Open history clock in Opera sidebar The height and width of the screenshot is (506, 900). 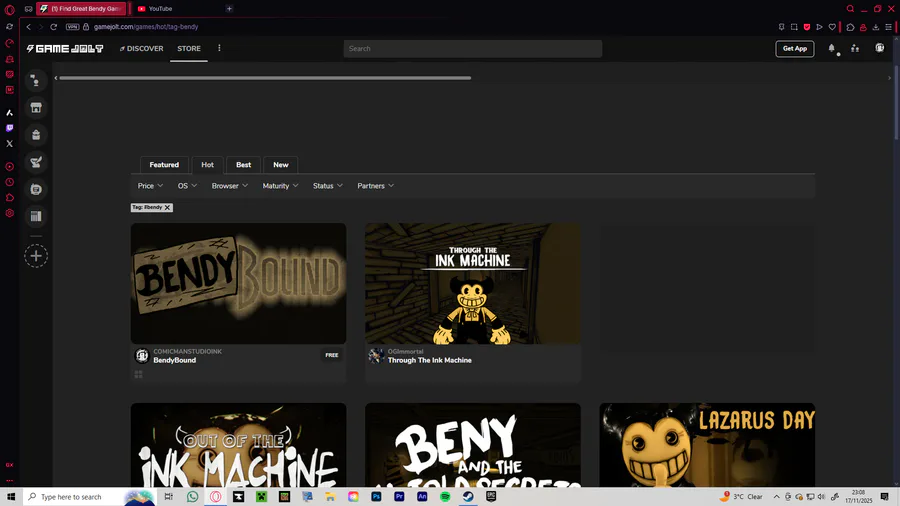9,182
